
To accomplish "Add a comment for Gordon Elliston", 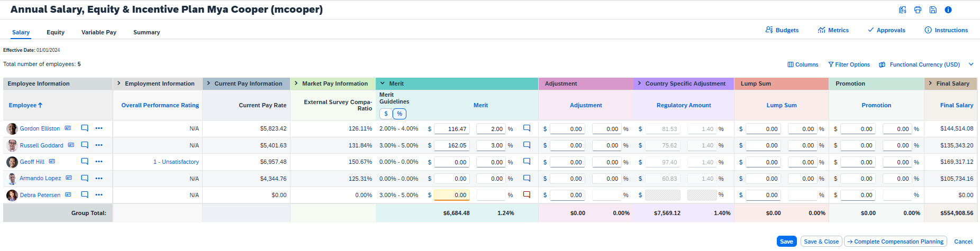I will (85, 128).
